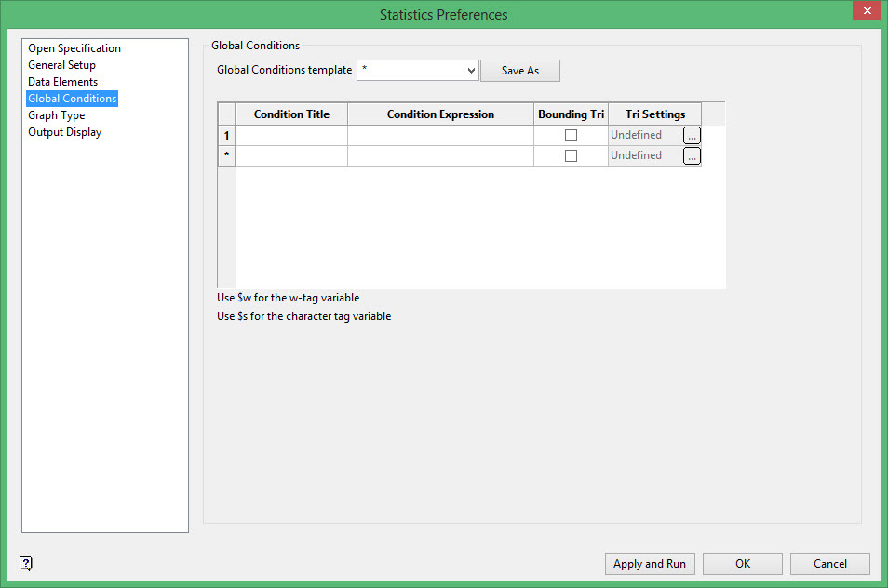Go to General Setup section
The width and height of the screenshot is (888, 588).
[x=61, y=65]
